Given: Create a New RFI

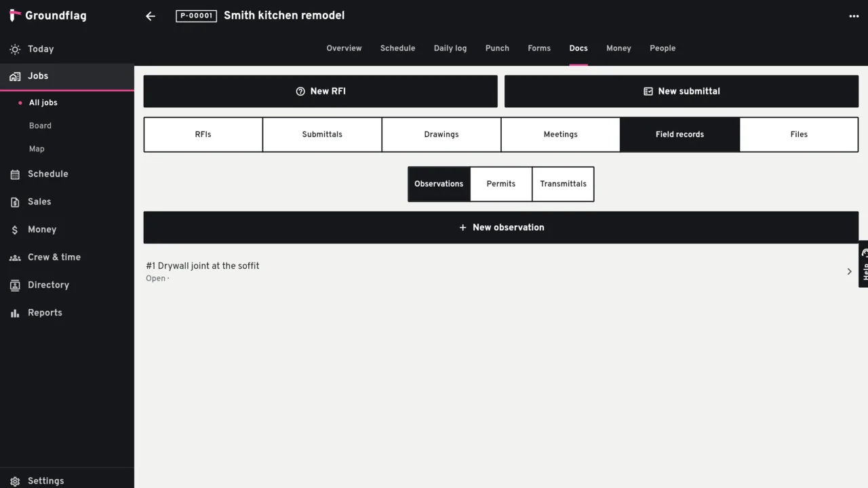Looking at the screenshot, I should (x=320, y=91).
